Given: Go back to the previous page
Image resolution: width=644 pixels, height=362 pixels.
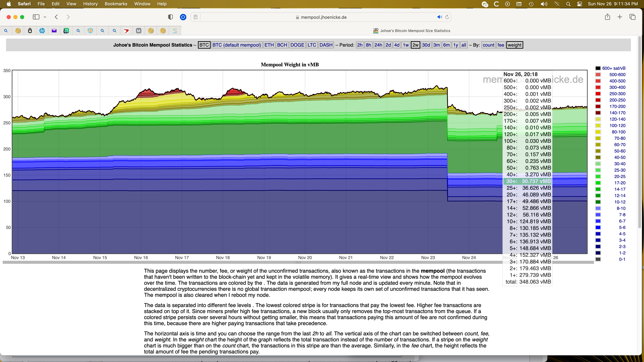Looking at the screenshot, I should pos(56,17).
